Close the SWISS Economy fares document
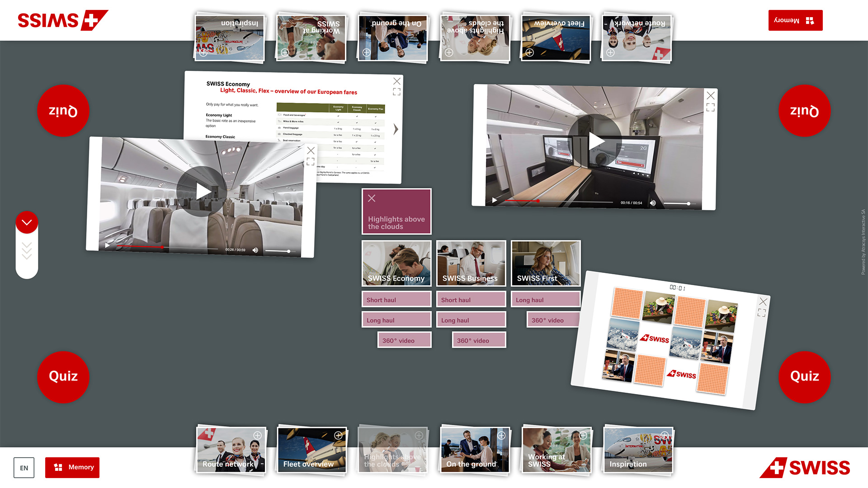 396,81
